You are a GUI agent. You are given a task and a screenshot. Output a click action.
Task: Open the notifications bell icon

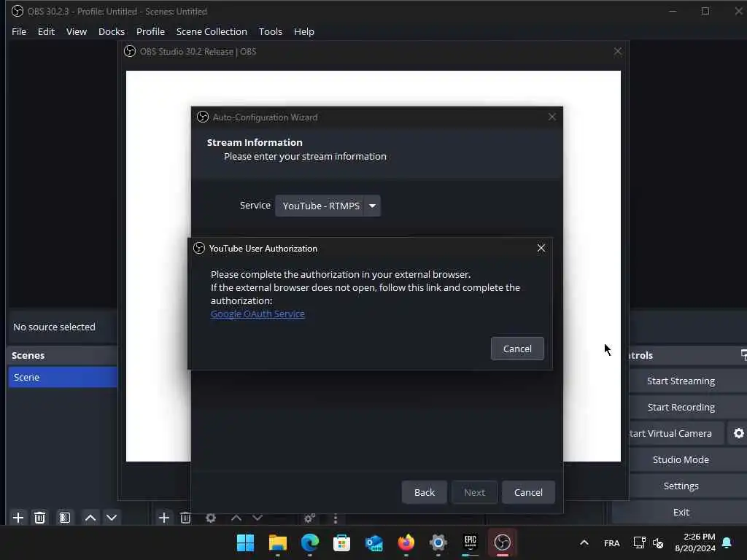pyautogui.click(x=727, y=542)
